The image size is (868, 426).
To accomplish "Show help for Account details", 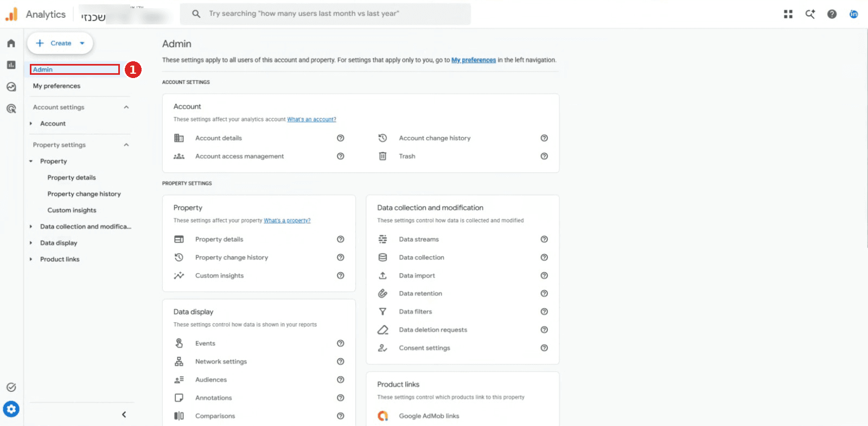I will (x=341, y=138).
